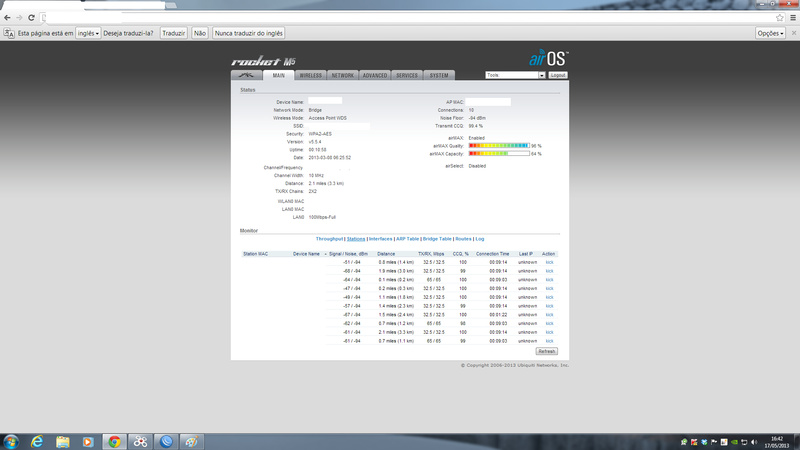
Task: Sort by Device Name column header
Action: (x=306, y=254)
